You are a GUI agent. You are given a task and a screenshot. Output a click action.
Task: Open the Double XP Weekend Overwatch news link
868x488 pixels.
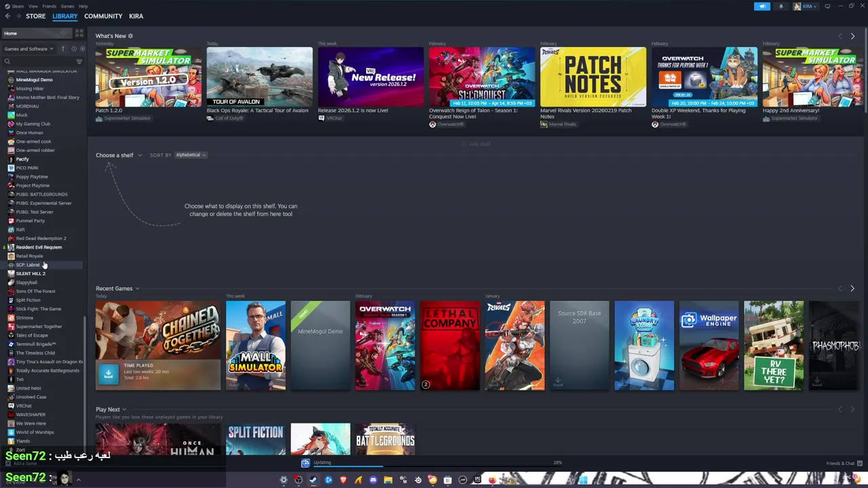(x=698, y=113)
